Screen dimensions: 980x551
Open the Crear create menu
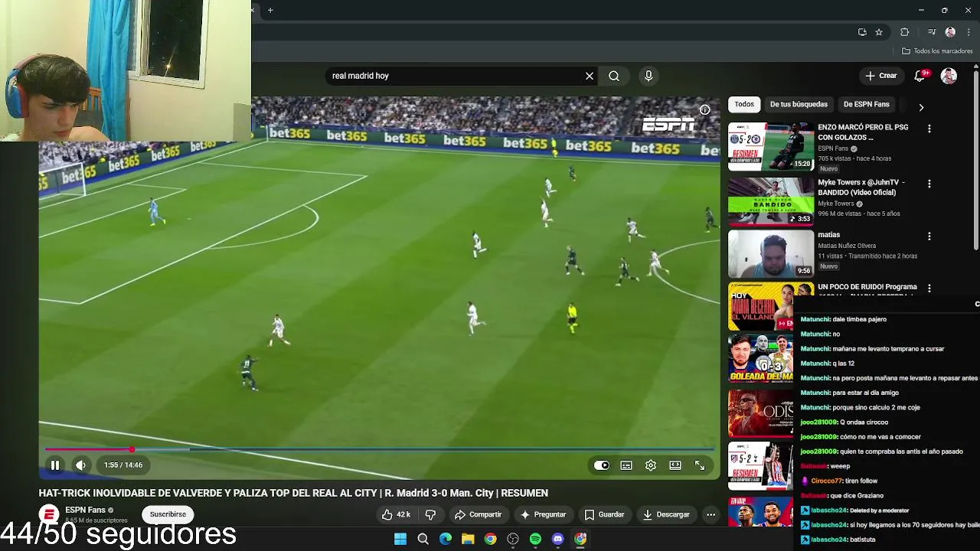point(880,76)
